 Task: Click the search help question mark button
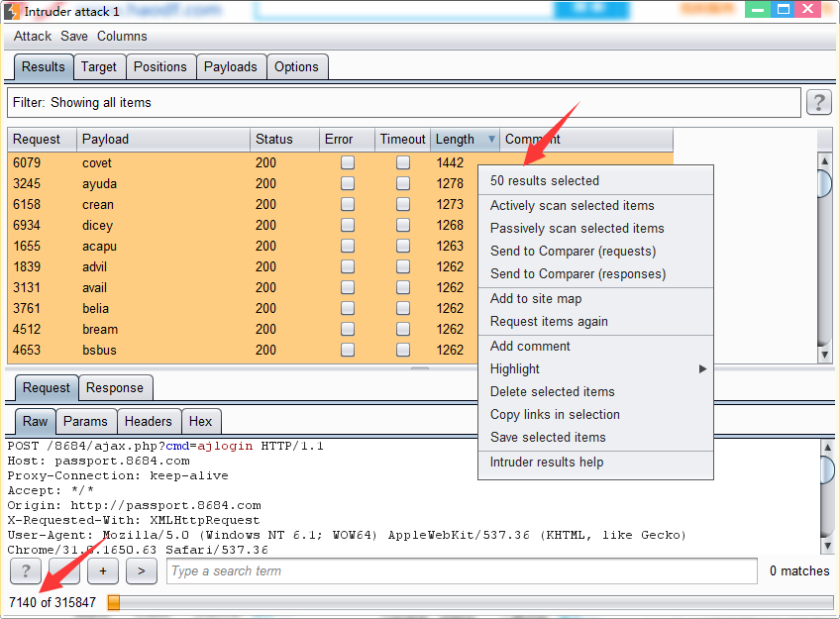(x=25, y=570)
